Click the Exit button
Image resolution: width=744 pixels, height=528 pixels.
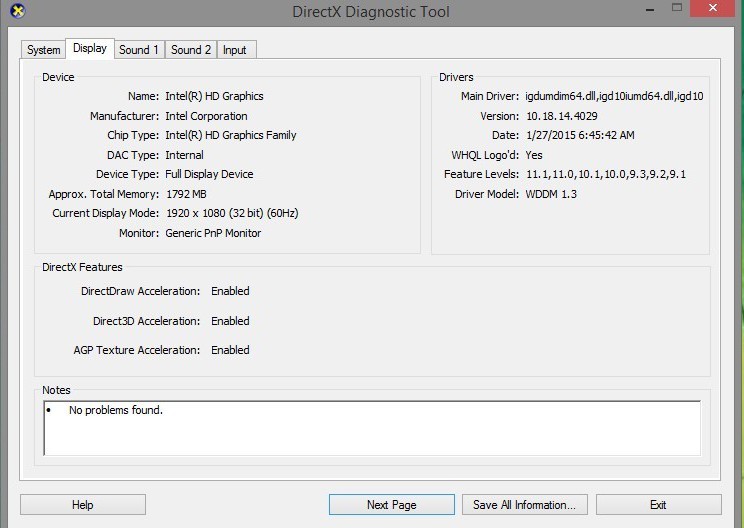click(658, 505)
